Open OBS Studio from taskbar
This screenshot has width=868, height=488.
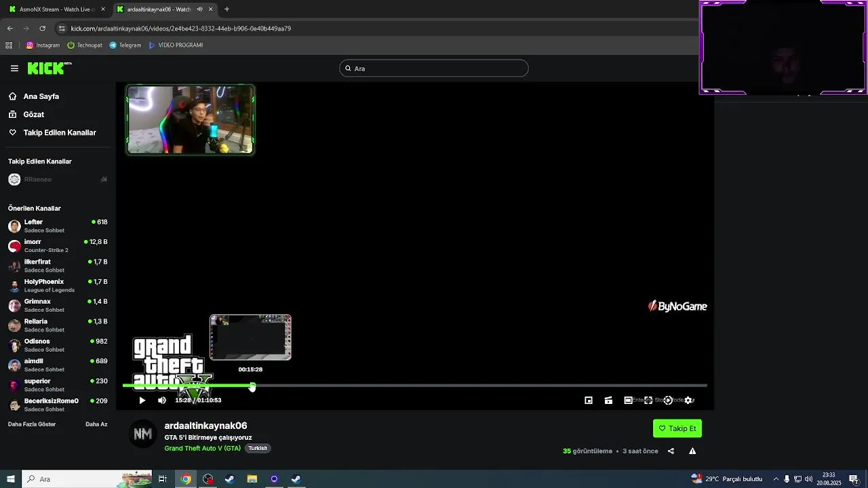click(208, 479)
